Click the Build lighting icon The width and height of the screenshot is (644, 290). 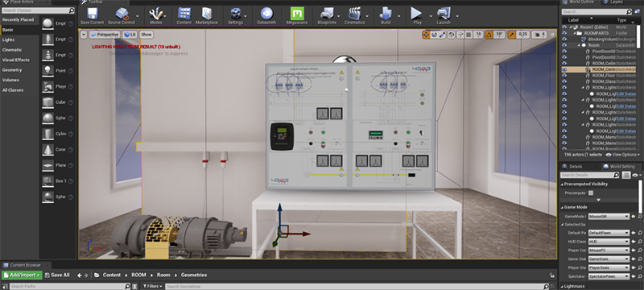point(386,14)
